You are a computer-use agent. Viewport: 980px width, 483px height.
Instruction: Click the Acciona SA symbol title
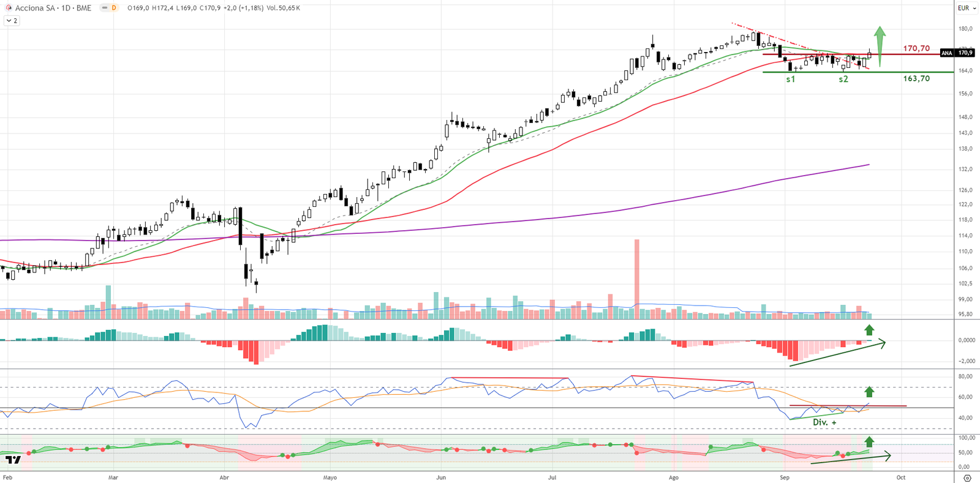click(53, 8)
